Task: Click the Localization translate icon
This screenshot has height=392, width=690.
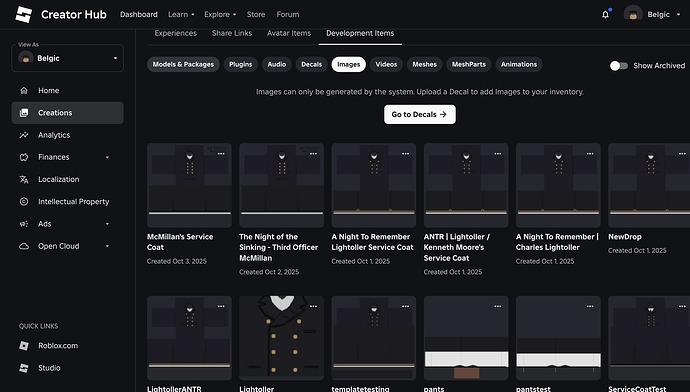Action: (x=24, y=180)
